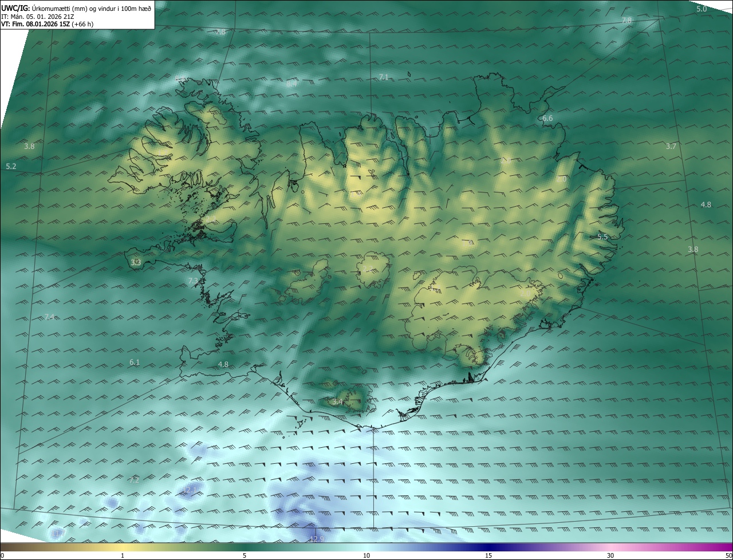Click the 7.1 value north of Iceland

(384, 77)
